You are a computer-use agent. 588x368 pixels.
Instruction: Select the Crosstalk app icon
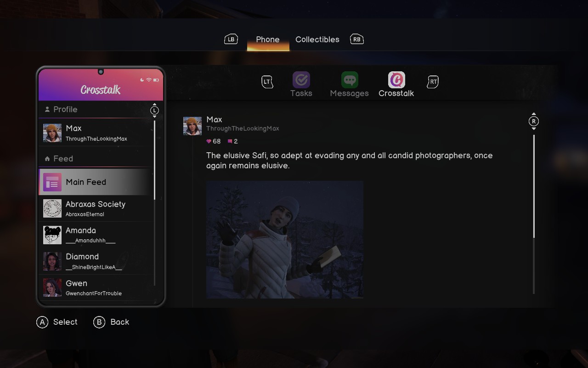pos(396,80)
